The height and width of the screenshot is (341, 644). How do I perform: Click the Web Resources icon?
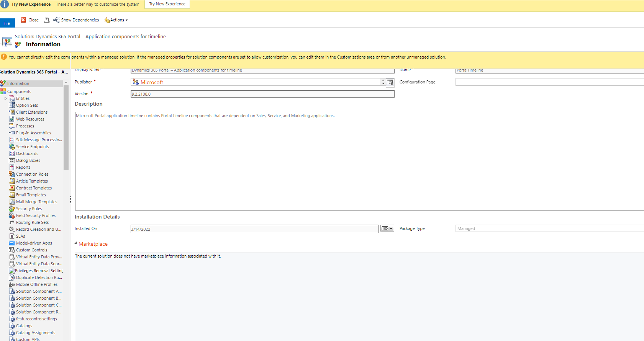click(x=12, y=119)
